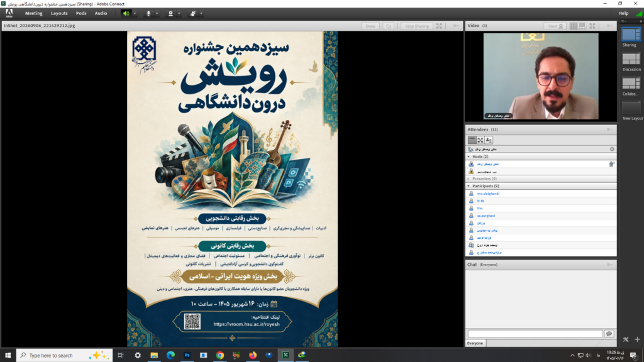644x362 pixels.
Task: Maximize the Video pod full screen
Action: point(592,26)
